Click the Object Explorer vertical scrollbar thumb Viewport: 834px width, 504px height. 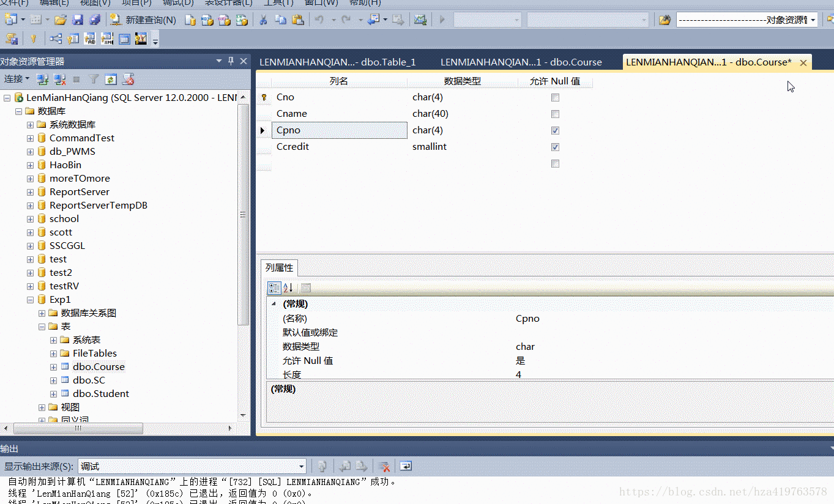[x=242, y=217]
